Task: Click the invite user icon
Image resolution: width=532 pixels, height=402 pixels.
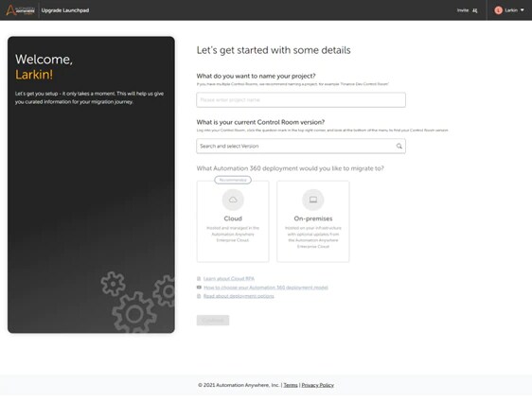Action: (474, 10)
